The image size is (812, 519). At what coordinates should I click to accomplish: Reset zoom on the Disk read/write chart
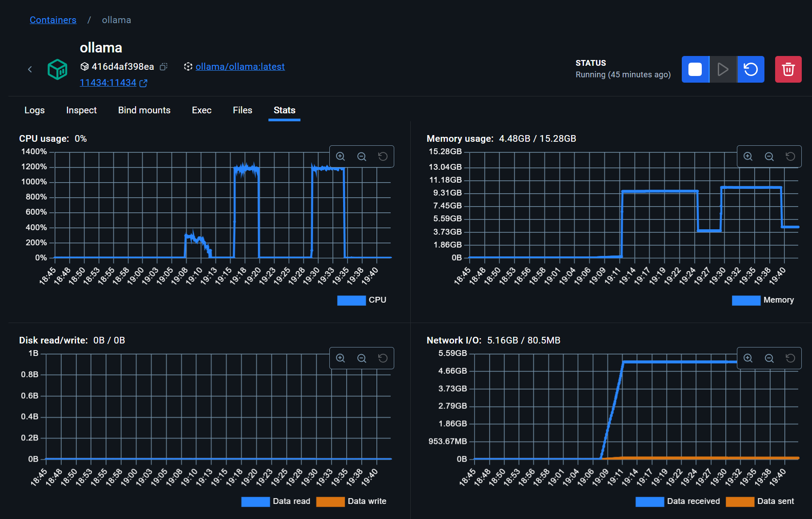pos(383,358)
